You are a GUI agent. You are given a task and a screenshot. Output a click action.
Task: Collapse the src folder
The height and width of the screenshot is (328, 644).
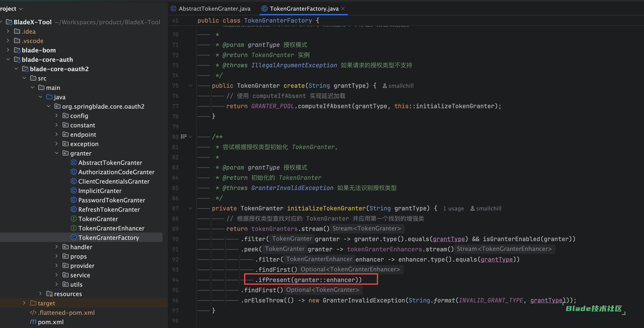[24, 78]
